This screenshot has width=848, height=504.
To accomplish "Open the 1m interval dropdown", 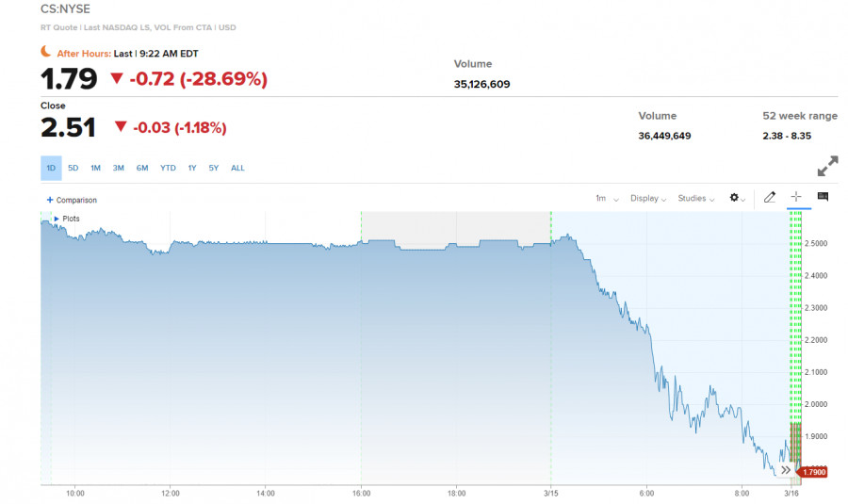I will point(606,199).
